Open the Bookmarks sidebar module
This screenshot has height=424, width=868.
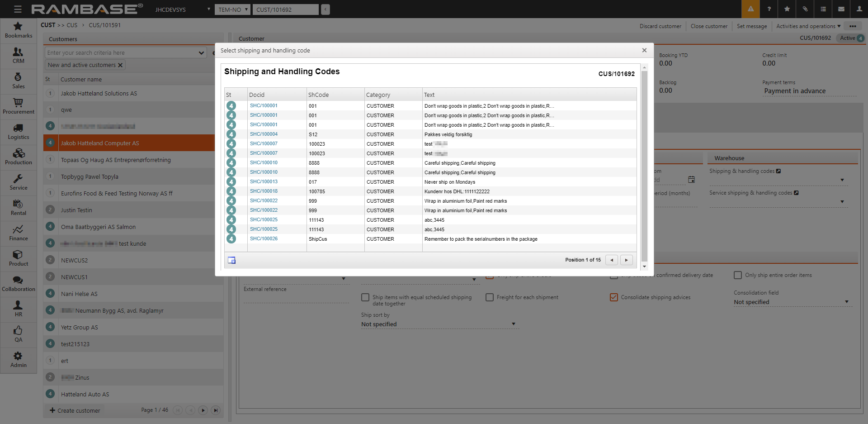pos(18,30)
